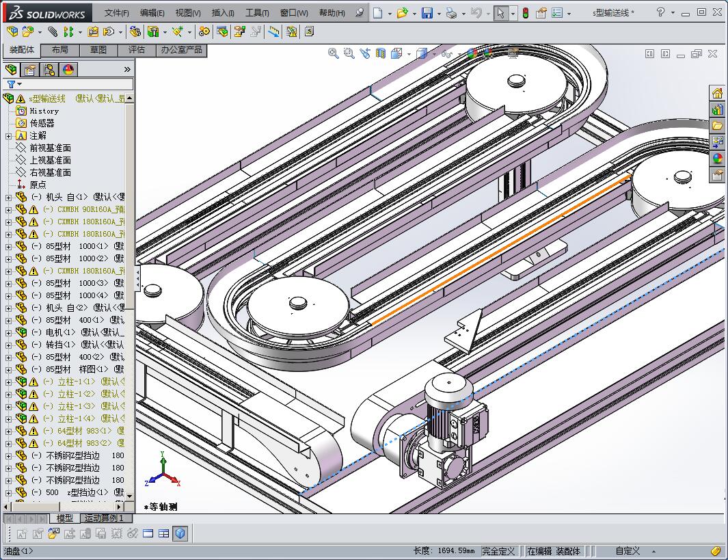Click the Zoom to Fit magnifier icon
728x560 pixels.
[x=334, y=53]
